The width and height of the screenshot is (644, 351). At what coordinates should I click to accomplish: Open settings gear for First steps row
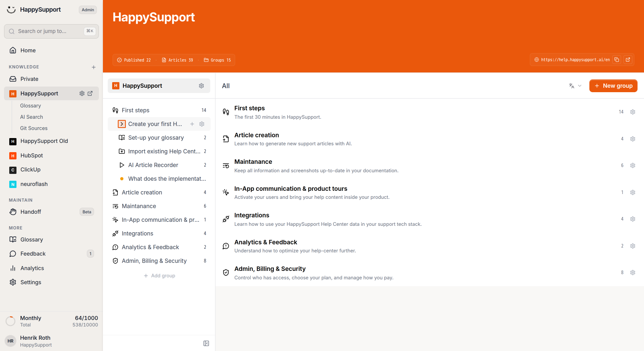pos(633,112)
